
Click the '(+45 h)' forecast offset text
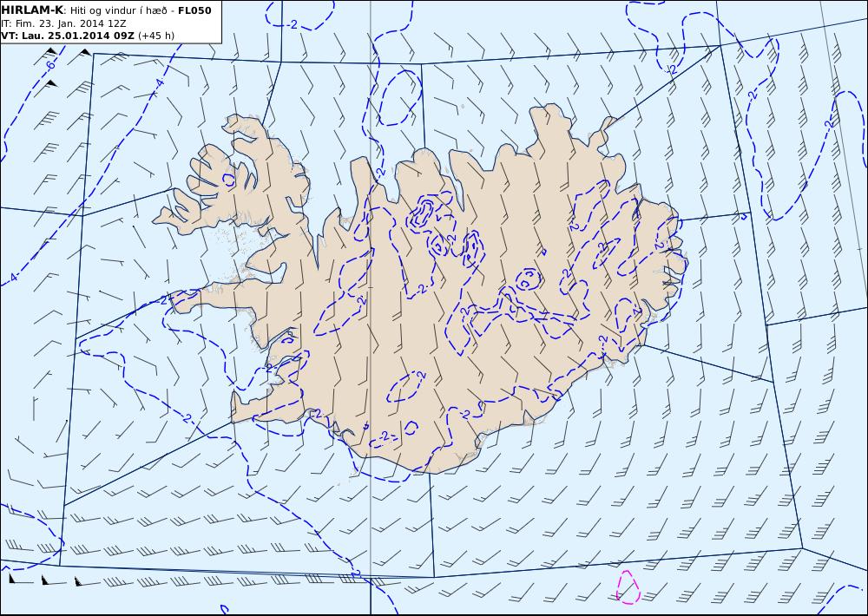click(156, 36)
